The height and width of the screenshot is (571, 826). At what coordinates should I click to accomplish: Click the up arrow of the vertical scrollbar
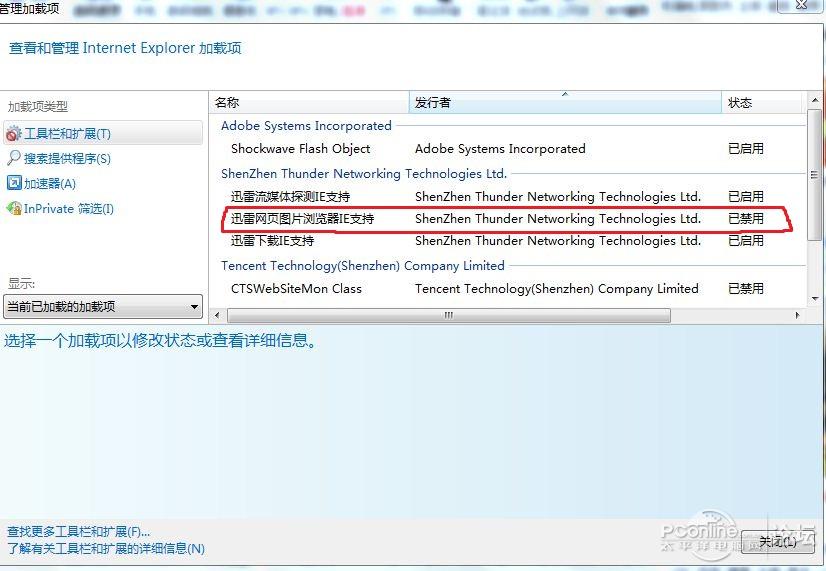tap(814, 100)
